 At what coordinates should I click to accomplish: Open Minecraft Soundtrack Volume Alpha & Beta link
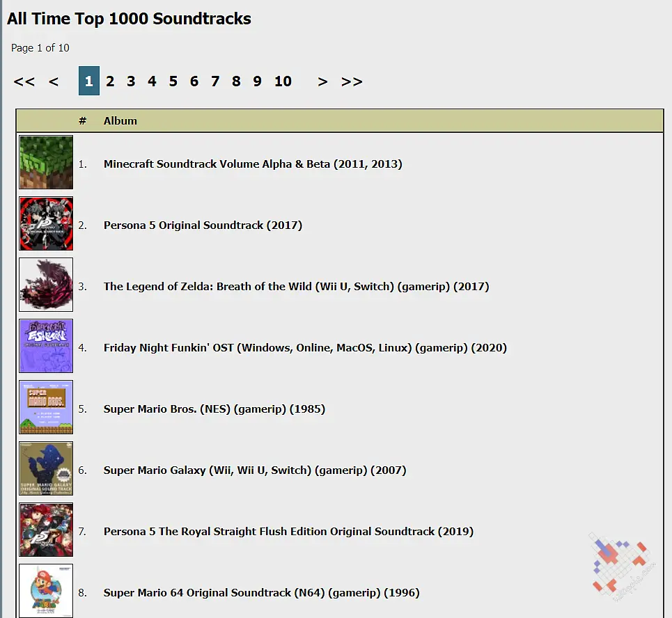(253, 164)
